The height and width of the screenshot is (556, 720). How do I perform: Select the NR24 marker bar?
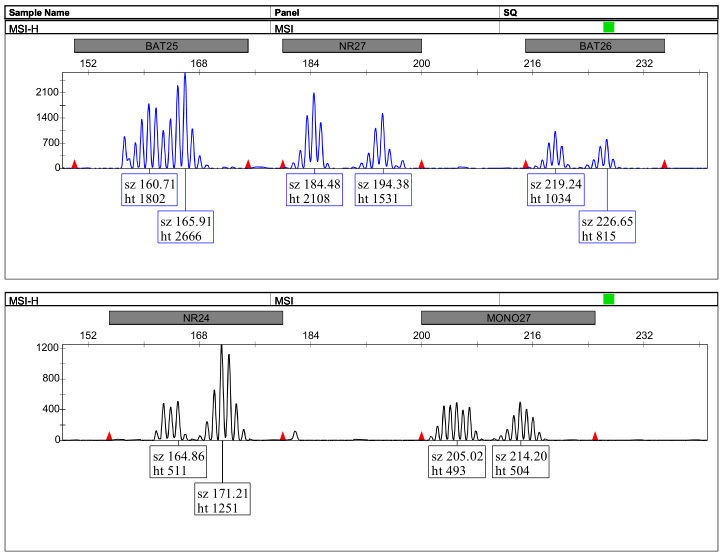pos(196,318)
